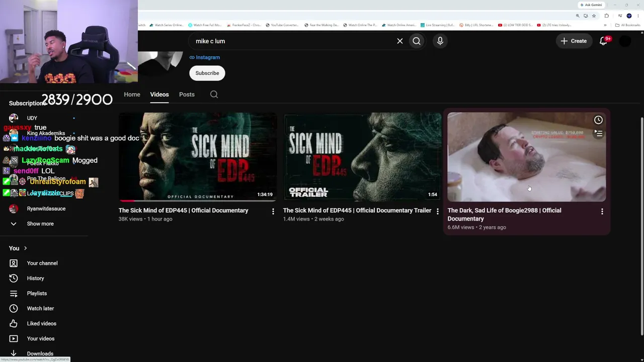Add Boogie2988 video to queue

[598, 134]
